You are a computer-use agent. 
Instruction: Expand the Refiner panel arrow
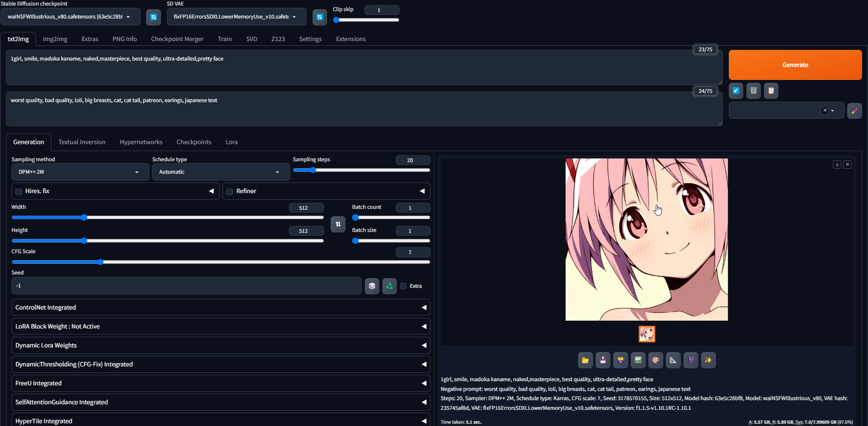[x=422, y=191]
